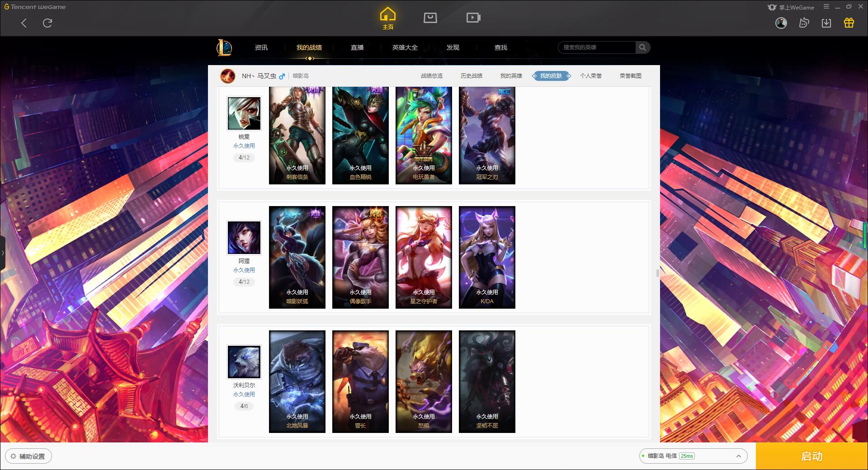Click the League of Legends logo icon
868x470 pixels.
pyautogui.click(x=224, y=47)
